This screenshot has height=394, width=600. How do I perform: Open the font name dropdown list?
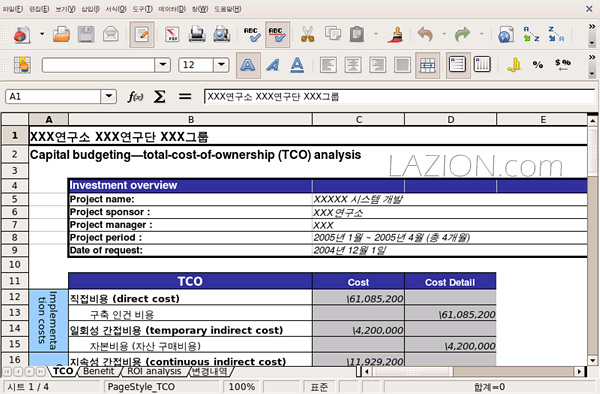(163, 65)
